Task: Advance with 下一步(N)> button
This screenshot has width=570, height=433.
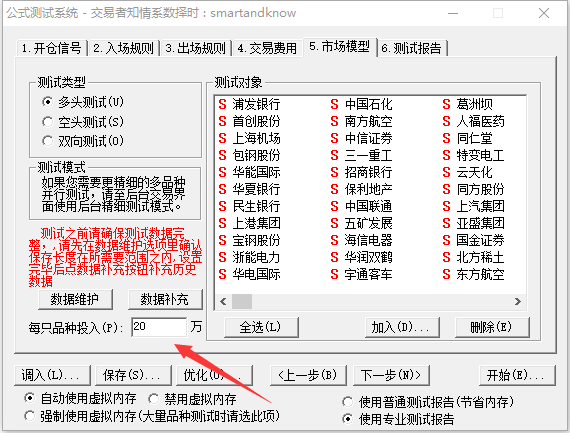Action: click(x=391, y=375)
